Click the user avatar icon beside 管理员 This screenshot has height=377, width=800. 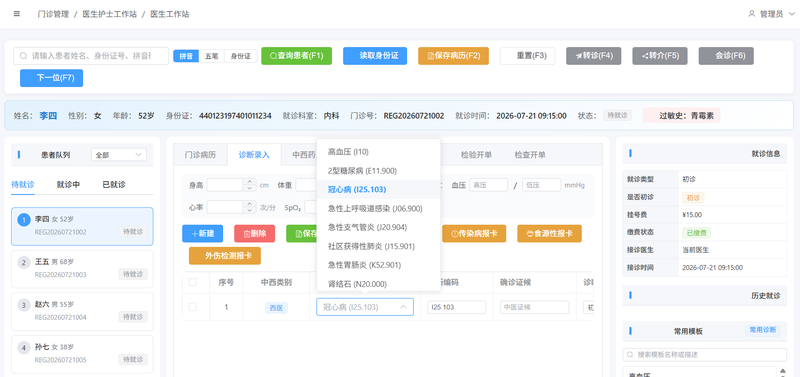coord(752,14)
